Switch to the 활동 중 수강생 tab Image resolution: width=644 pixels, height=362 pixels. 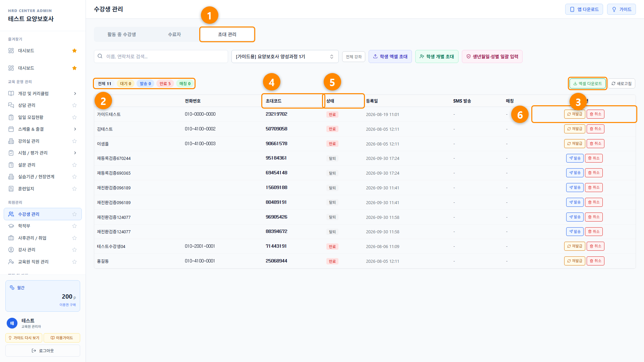121,35
